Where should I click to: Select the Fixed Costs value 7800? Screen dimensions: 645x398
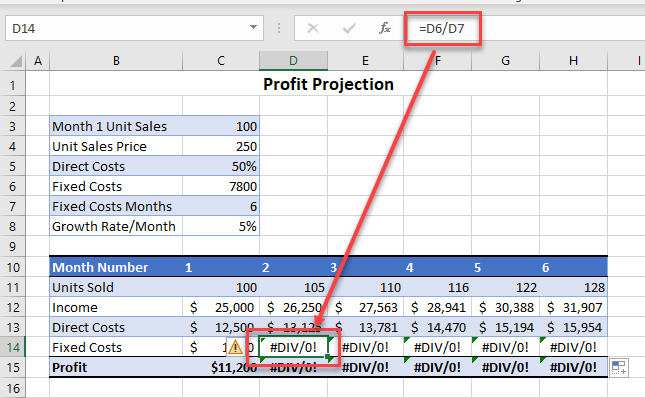(x=221, y=186)
